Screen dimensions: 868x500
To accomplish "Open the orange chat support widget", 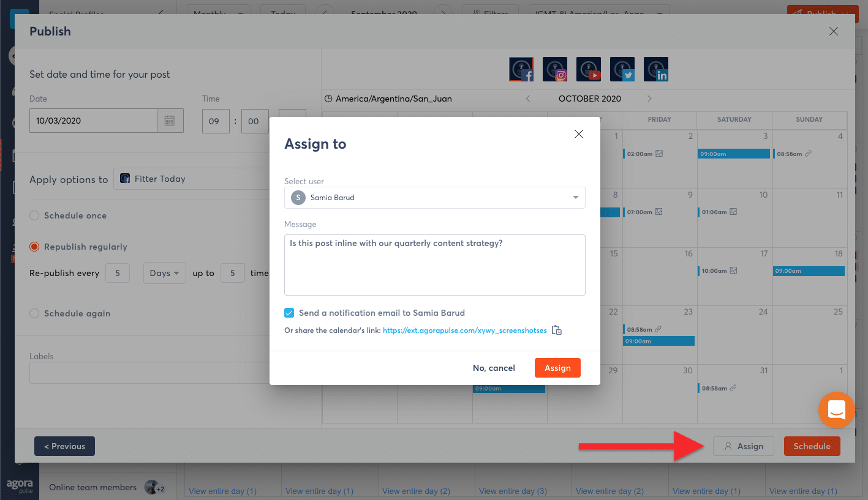I will (836, 409).
